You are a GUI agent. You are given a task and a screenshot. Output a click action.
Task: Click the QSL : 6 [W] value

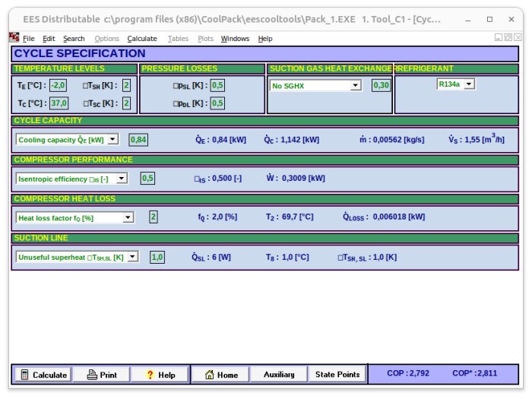pos(211,257)
